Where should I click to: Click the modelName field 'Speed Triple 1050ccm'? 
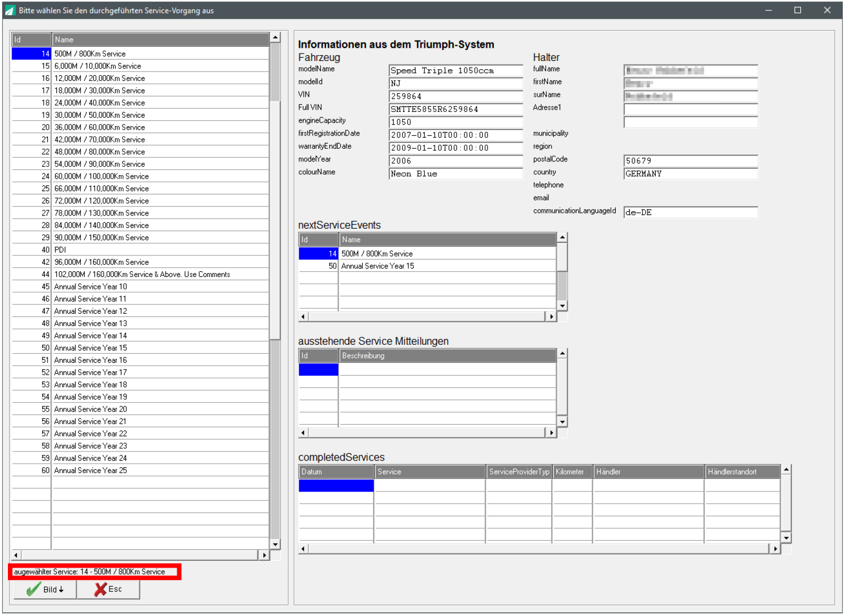point(456,70)
